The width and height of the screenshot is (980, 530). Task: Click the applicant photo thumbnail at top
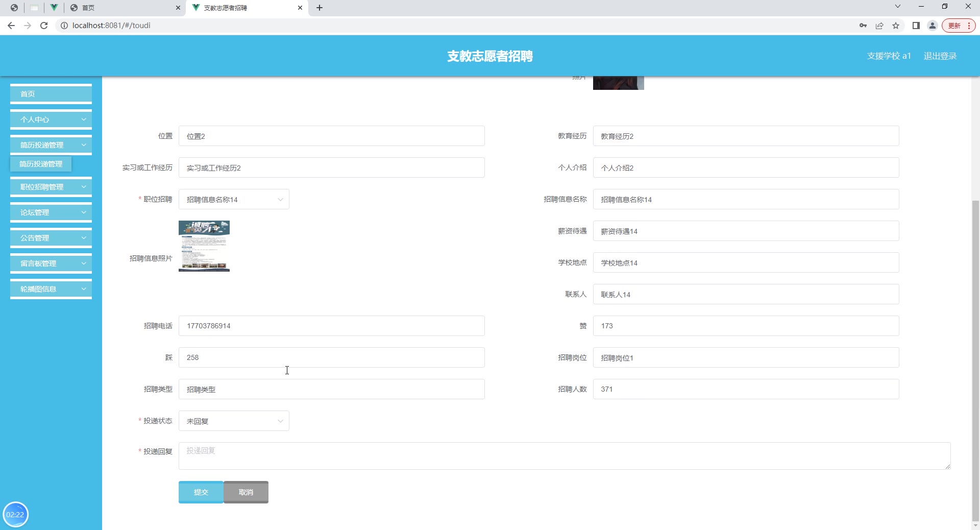[619, 83]
